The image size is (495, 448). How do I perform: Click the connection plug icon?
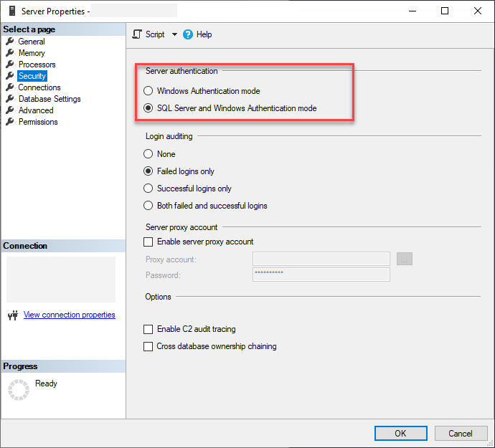pos(13,315)
